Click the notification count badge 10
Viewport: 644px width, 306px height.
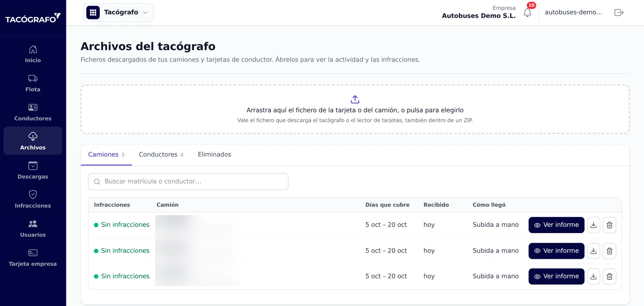coord(531,5)
